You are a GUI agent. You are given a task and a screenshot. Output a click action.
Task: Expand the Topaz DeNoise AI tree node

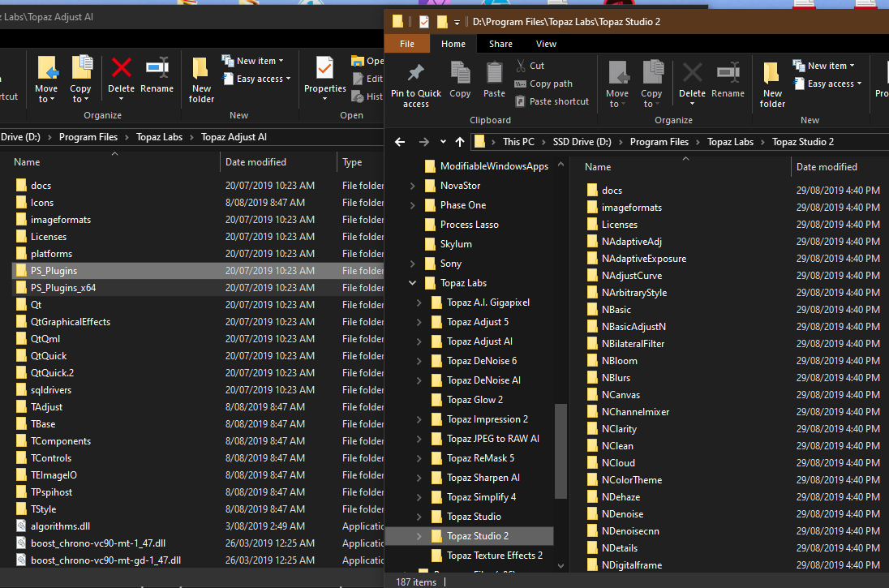pos(419,380)
